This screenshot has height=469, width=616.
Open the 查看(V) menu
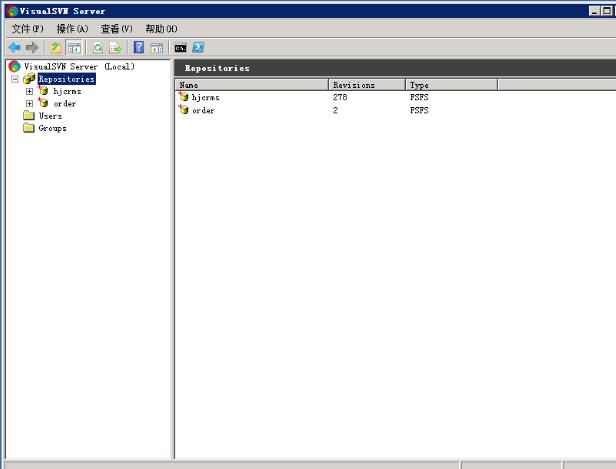click(x=117, y=29)
